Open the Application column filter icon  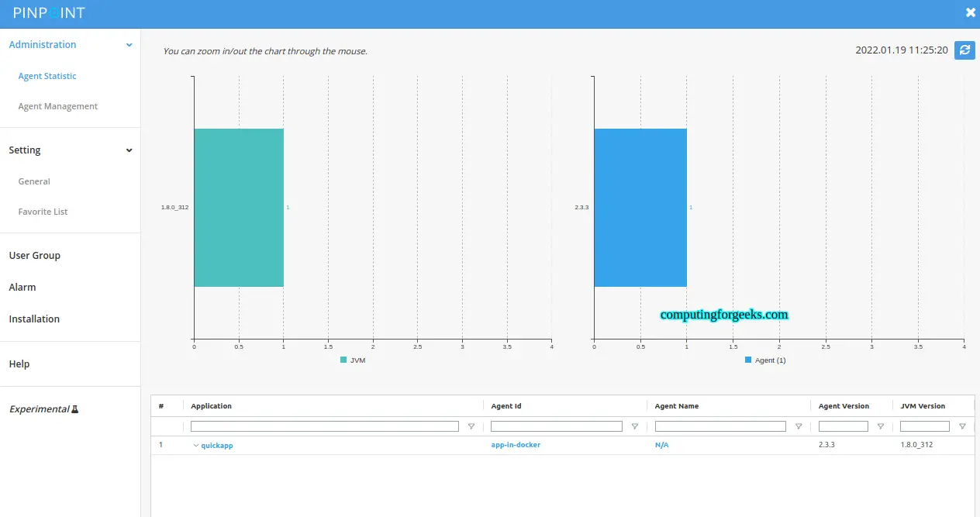pyautogui.click(x=471, y=426)
